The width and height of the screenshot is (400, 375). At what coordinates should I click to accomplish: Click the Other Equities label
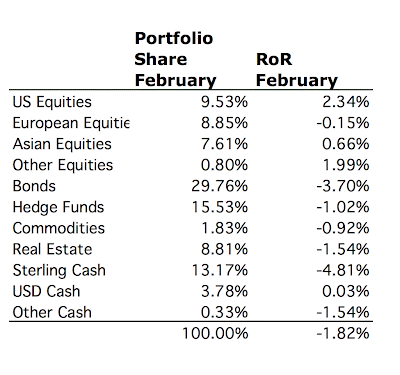(63, 165)
